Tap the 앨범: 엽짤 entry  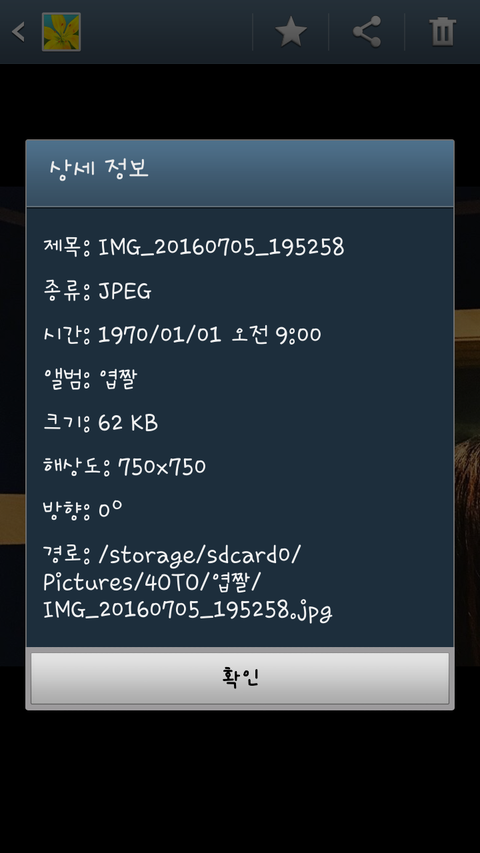click(x=90, y=379)
